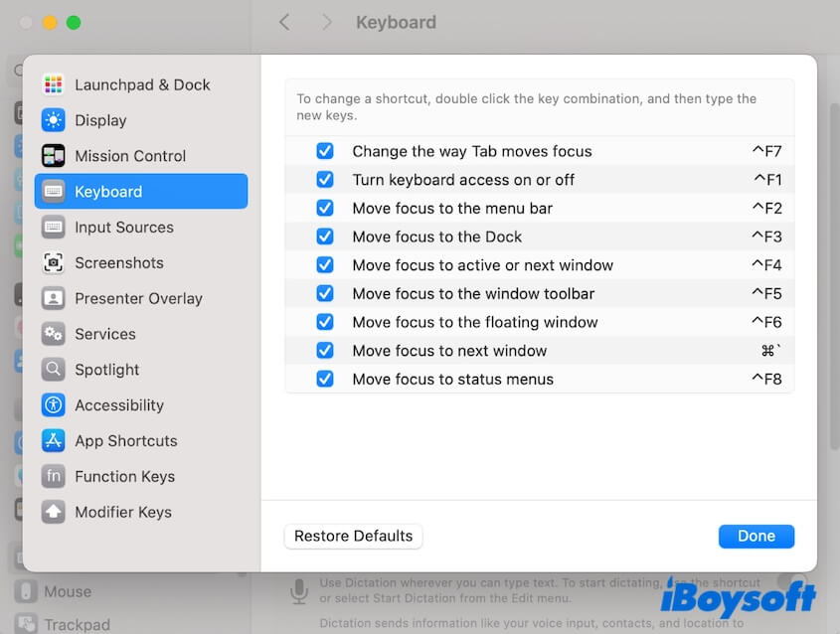This screenshot has width=840, height=634.
Task: Click the Screenshots icon
Action: point(53,262)
